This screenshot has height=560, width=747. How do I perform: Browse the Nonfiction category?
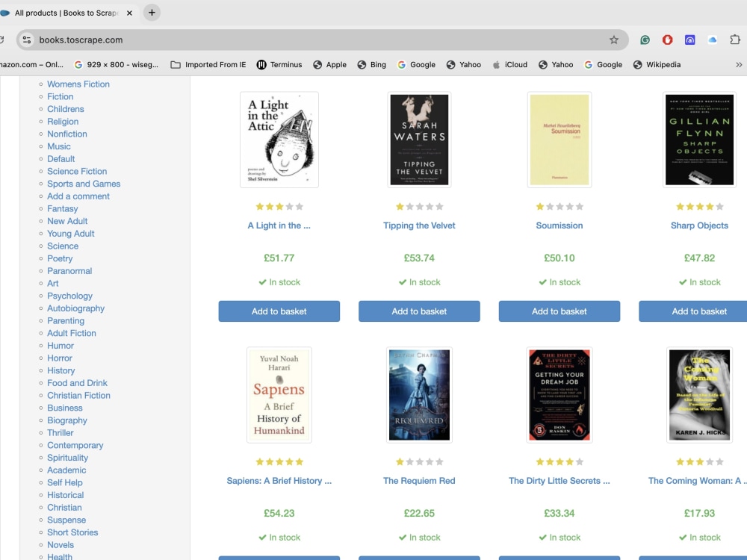[x=67, y=134]
